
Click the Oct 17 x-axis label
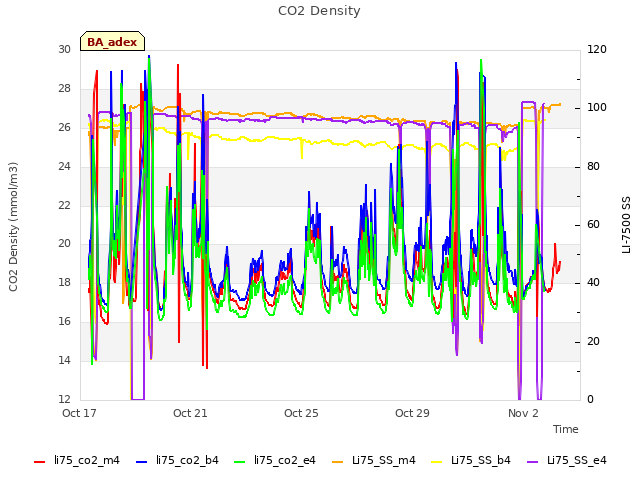(79, 413)
